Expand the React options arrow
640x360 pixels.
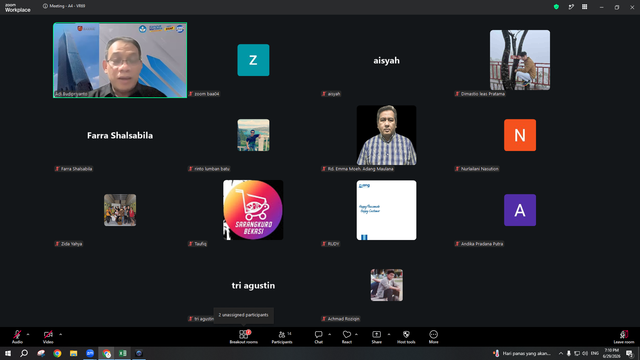(356, 334)
